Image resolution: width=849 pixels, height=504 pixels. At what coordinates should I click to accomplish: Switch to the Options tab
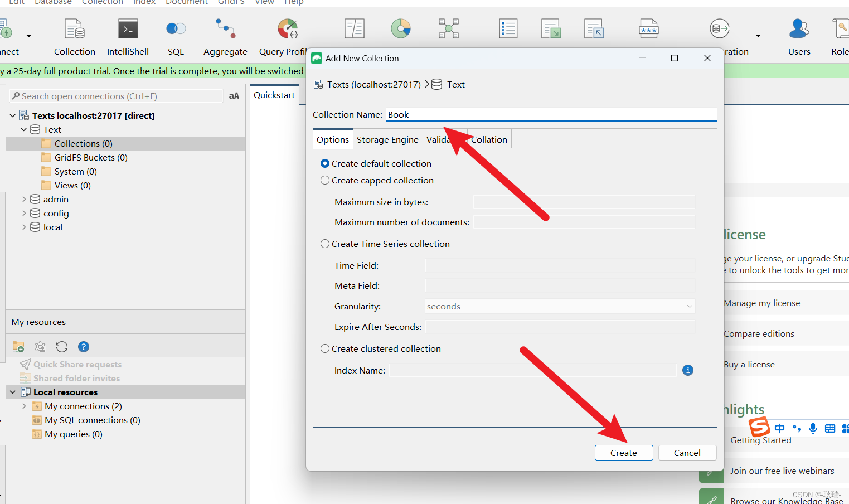point(333,139)
